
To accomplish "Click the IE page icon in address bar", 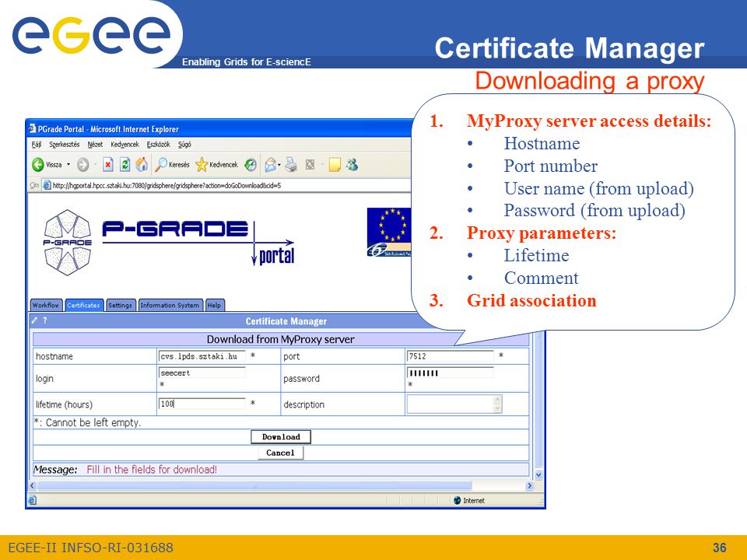I will (47, 185).
